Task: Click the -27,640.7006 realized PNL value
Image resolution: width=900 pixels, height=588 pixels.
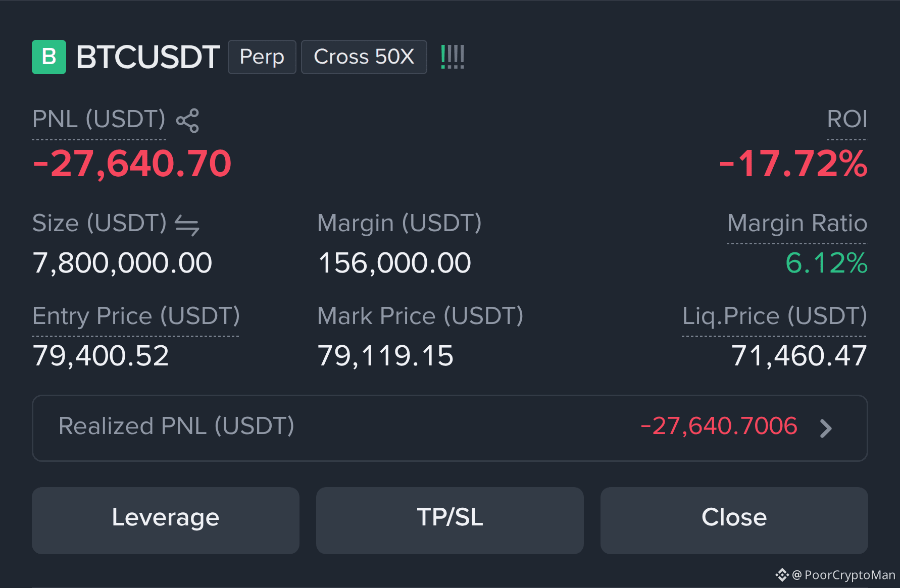Action: coord(719,426)
